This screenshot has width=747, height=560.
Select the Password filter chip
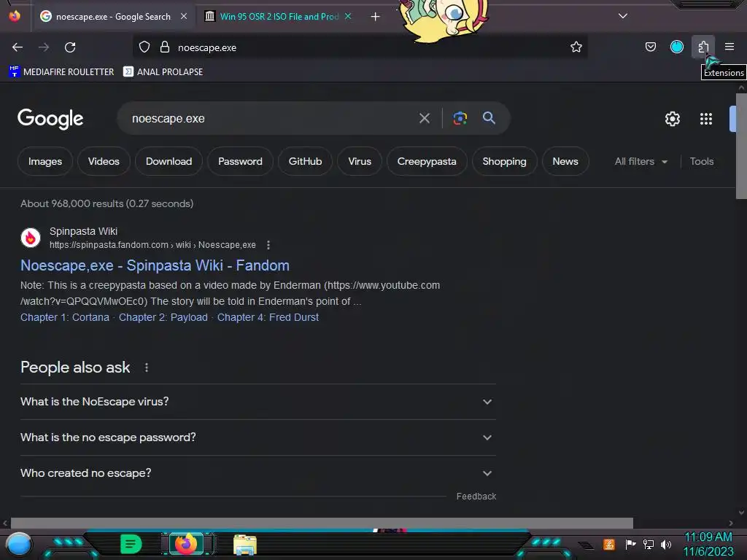(240, 161)
